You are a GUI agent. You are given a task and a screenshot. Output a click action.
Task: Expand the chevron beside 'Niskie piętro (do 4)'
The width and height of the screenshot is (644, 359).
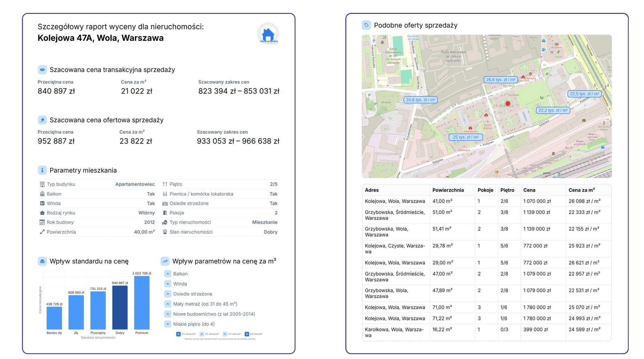[x=168, y=324]
